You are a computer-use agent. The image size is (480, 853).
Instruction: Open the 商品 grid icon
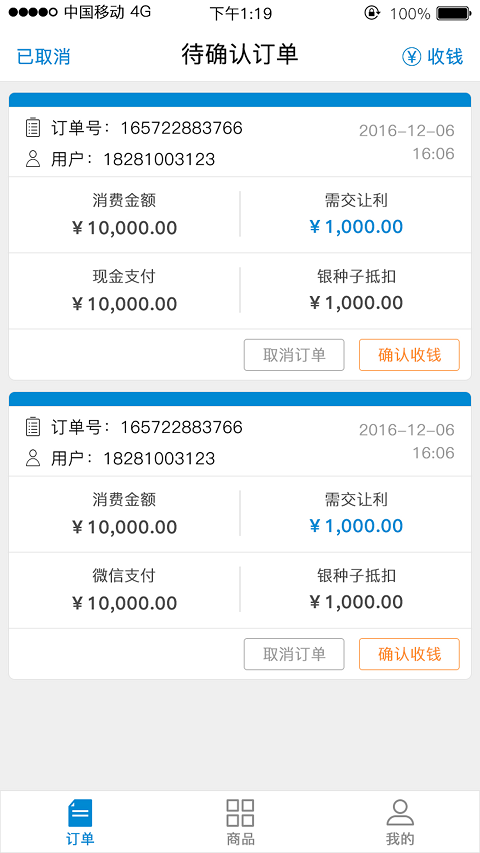pyautogui.click(x=240, y=813)
